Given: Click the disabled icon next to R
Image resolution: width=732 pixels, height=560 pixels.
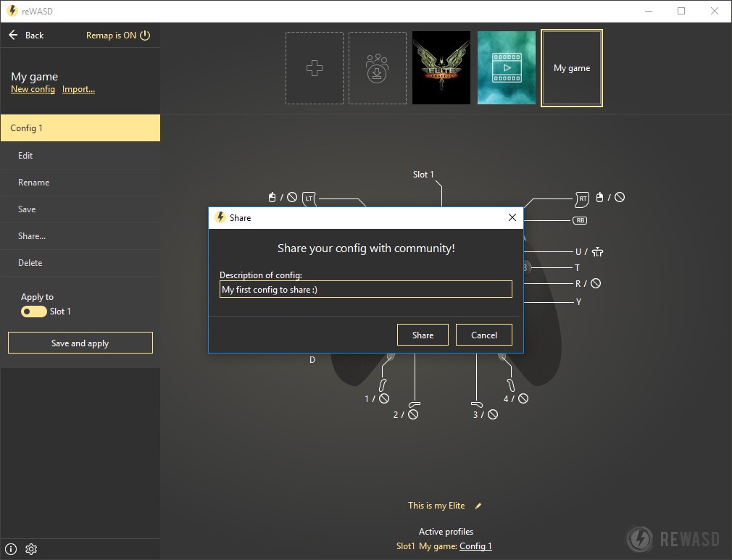Looking at the screenshot, I should tap(596, 283).
